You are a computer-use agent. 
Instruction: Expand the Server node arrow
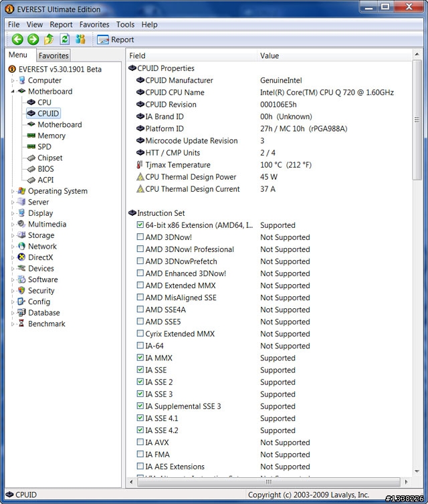pyautogui.click(x=13, y=202)
